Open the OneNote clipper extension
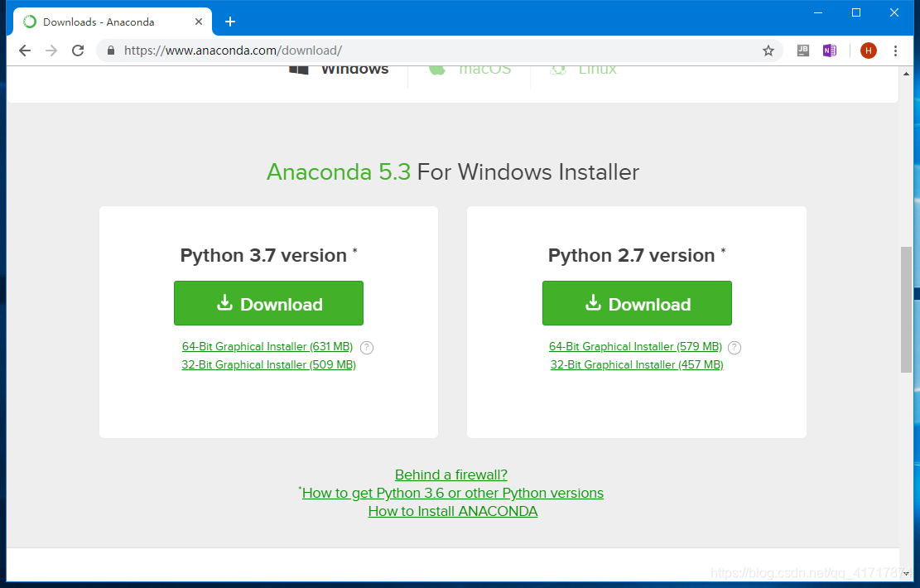920x588 pixels. pos(829,51)
